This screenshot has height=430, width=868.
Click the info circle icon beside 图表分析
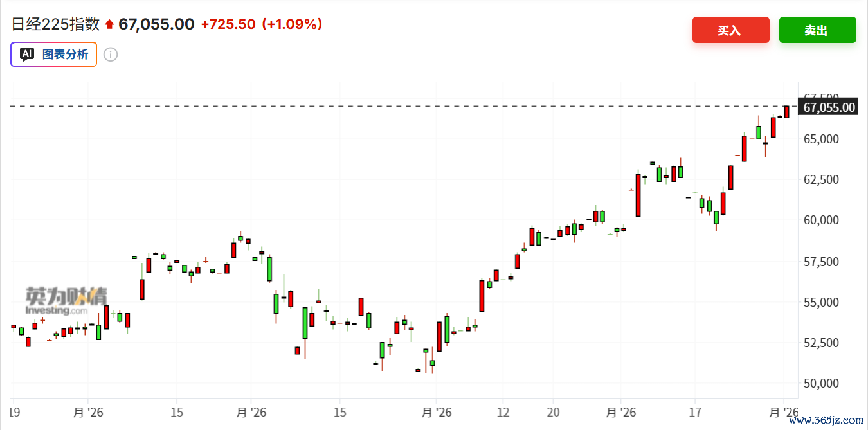pyautogui.click(x=111, y=55)
